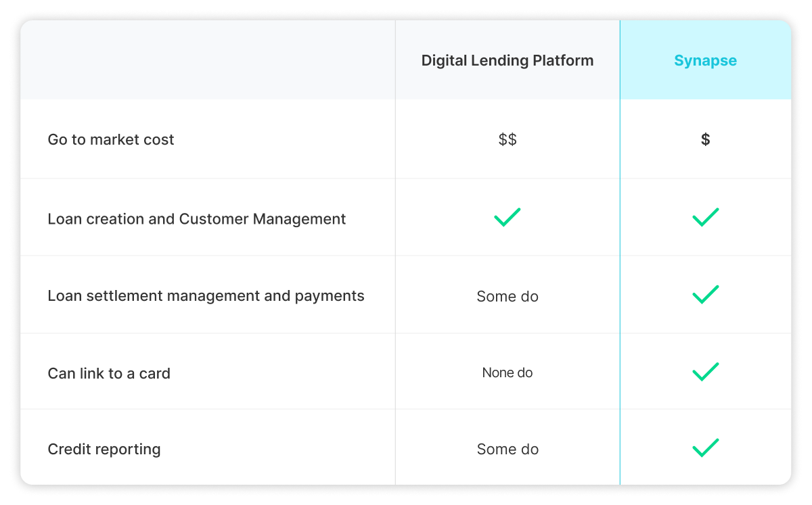Click Some do in Loan settlement row
This screenshot has width=812, height=505.
pos(507,296)
